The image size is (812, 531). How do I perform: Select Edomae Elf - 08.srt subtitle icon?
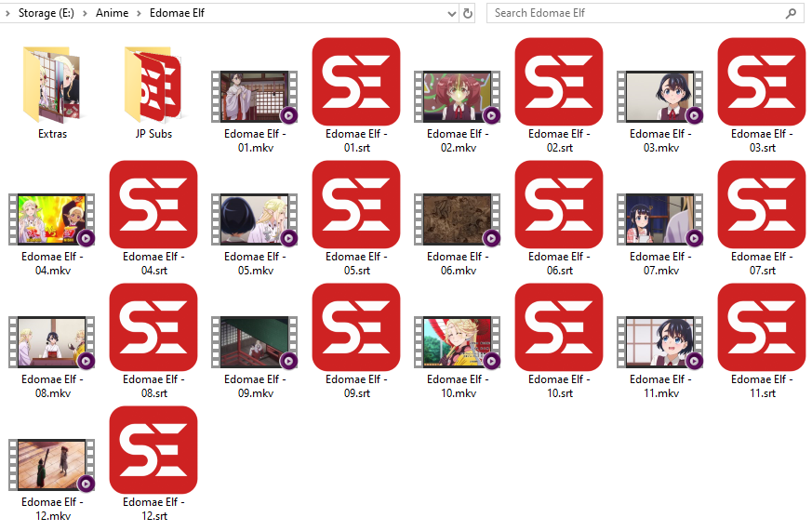pos(153,326)
